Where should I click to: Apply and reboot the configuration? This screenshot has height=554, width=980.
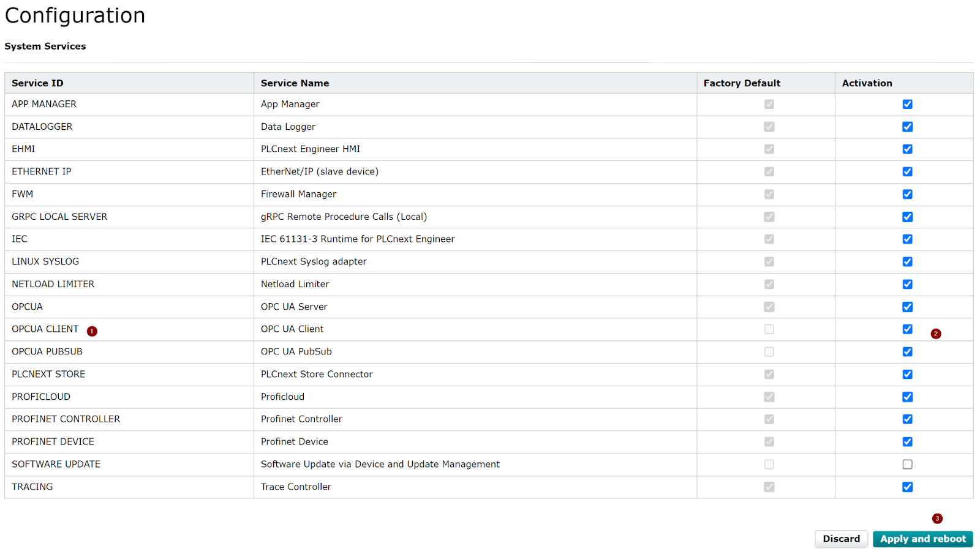923,539
